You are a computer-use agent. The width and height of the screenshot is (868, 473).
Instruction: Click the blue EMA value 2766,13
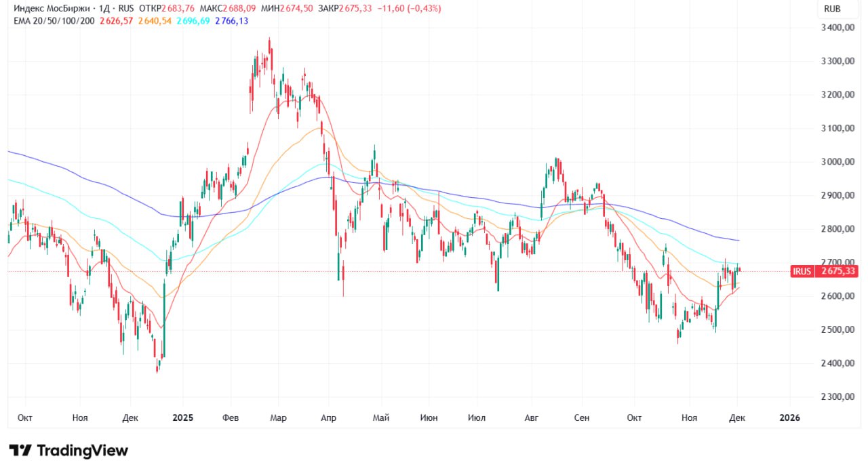tap(232, 21)
